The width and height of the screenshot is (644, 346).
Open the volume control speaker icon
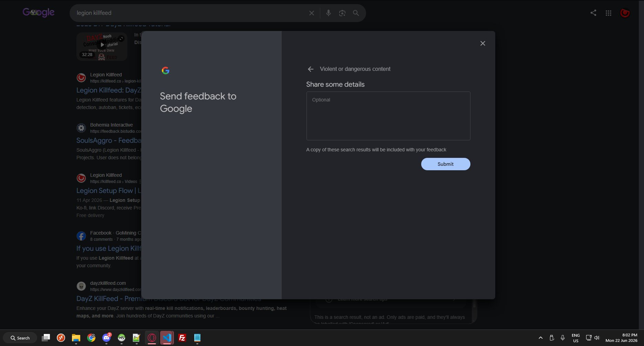tap(597, 338)
